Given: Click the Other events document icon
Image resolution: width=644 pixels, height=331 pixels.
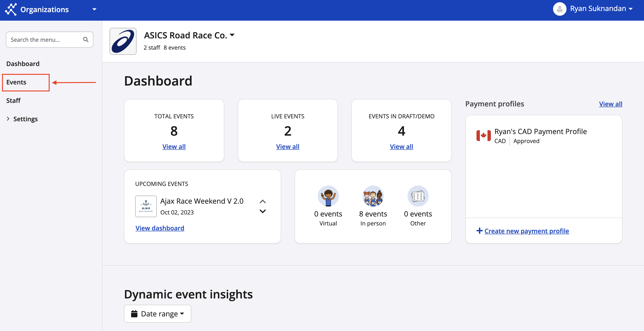Looking at the screenshot, I should 418,196.
